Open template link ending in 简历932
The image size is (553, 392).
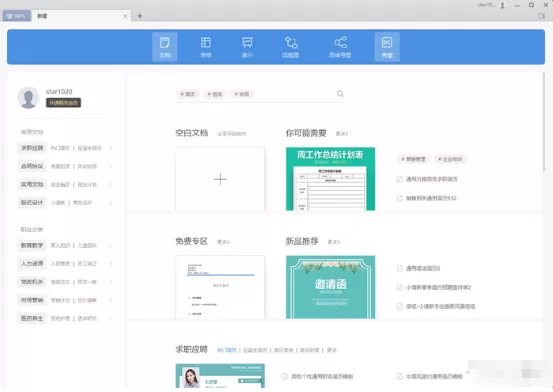pyautogui.click(x=427, y=198)
